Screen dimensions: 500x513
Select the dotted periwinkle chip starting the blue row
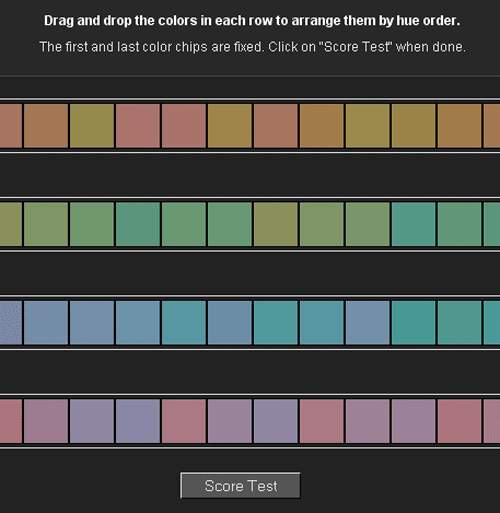coord(11,323)
